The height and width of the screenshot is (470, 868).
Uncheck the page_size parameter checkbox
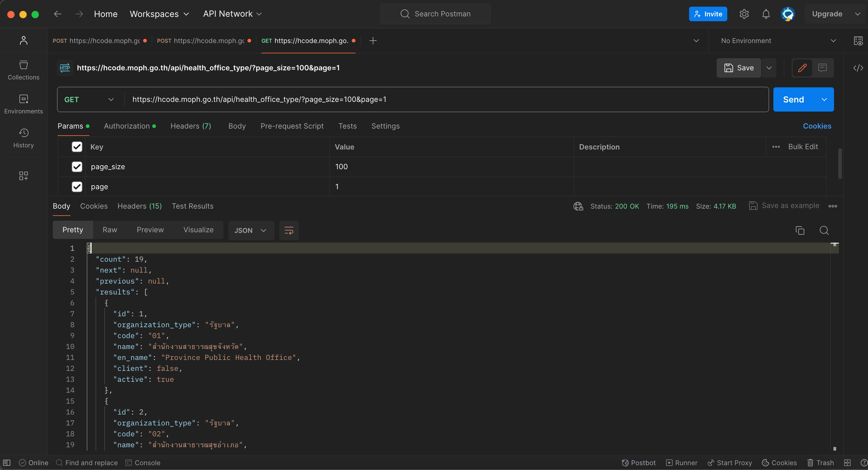tap(77, 167)
